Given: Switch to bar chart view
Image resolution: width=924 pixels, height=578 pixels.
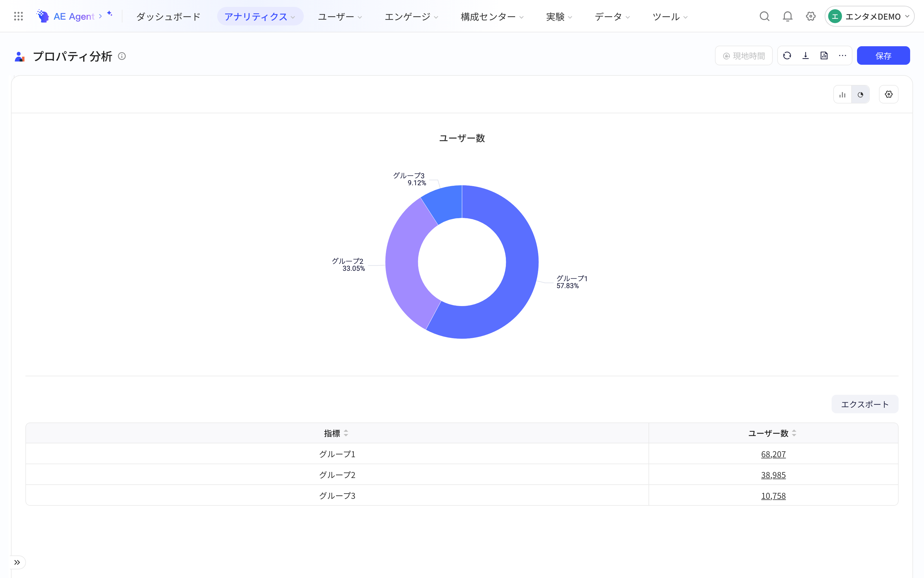Looking at the screenshot, I should tap(842, 95).
